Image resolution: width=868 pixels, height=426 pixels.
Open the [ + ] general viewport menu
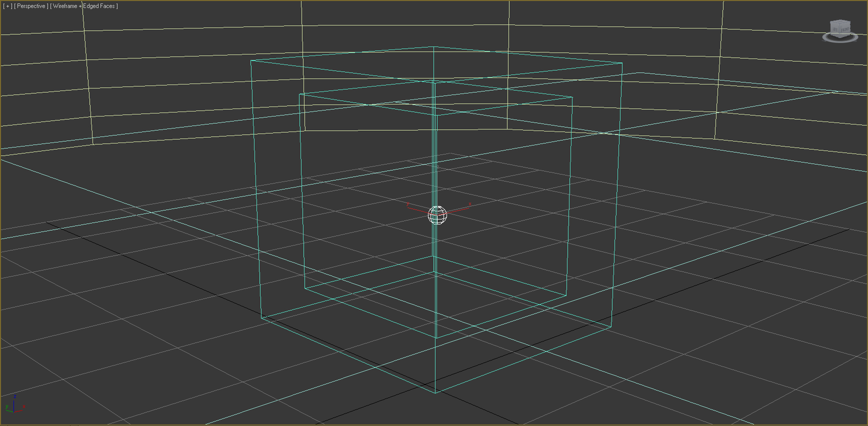click(7, 6)
